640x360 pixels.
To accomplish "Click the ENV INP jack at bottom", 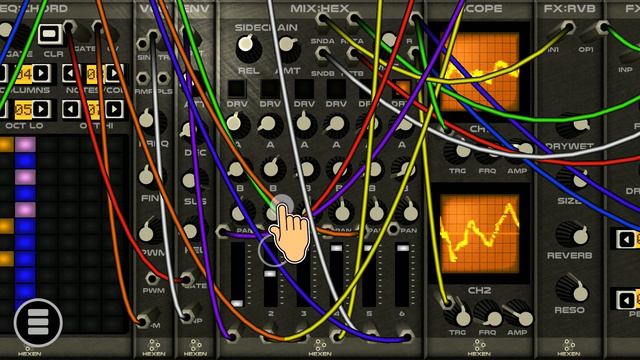I will (187, 316).
